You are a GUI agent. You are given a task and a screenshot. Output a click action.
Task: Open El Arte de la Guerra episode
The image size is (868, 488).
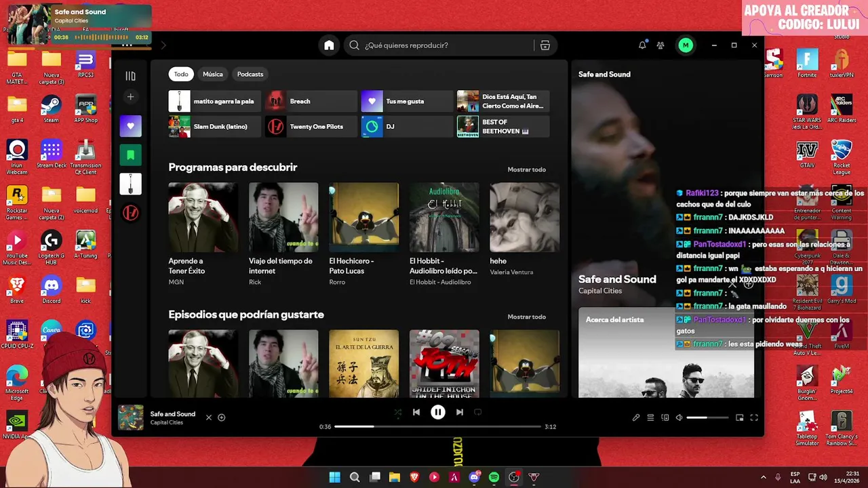364,363
